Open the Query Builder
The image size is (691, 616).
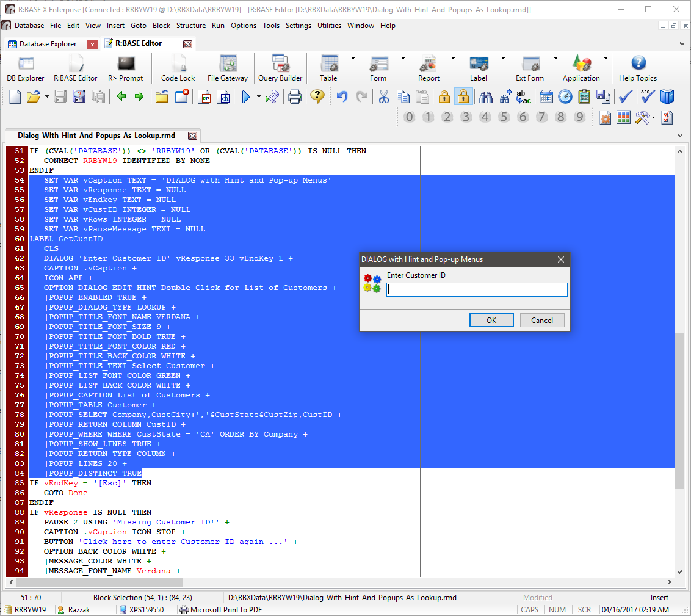click(280, 68)
